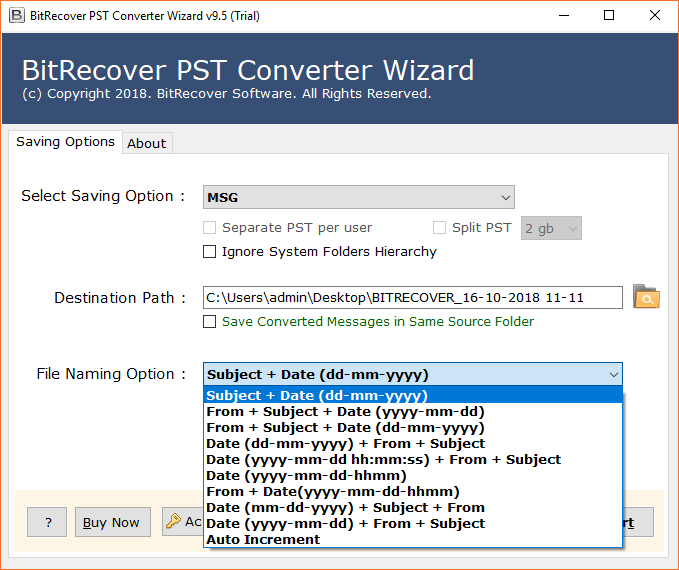Click the key icon on Activate button
The width and height of the screenshot is (679, 570).
click(x=173, y=521)
